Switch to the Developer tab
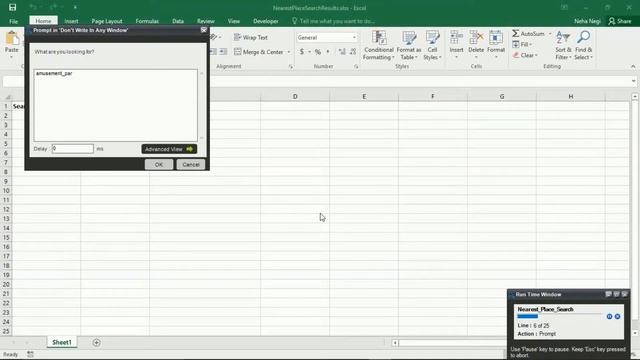 266,21
